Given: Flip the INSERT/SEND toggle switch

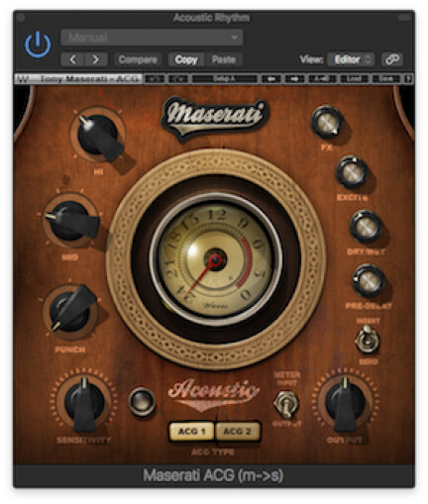Looking at the screenshot, I should (368, 340).
